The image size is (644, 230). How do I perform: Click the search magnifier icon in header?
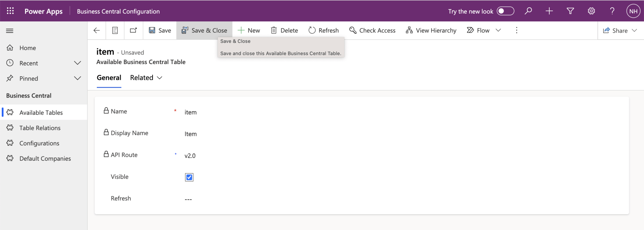[x=528, y=11]
